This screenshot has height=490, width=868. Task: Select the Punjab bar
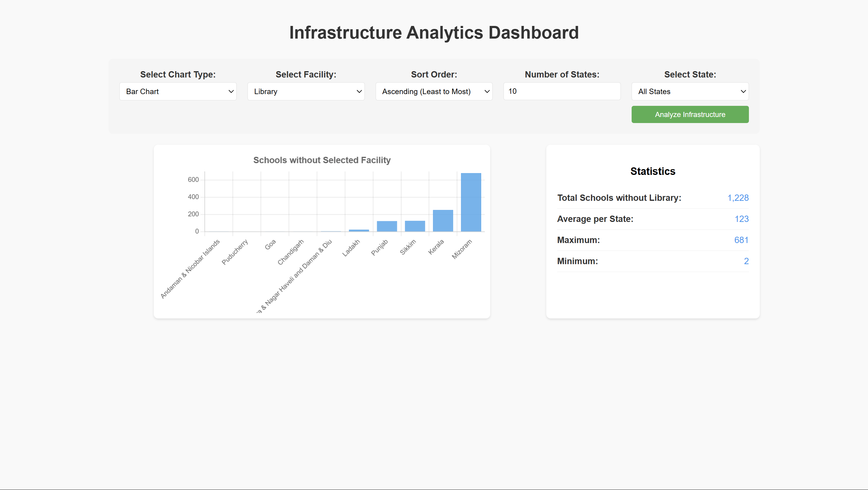point(387,226)
